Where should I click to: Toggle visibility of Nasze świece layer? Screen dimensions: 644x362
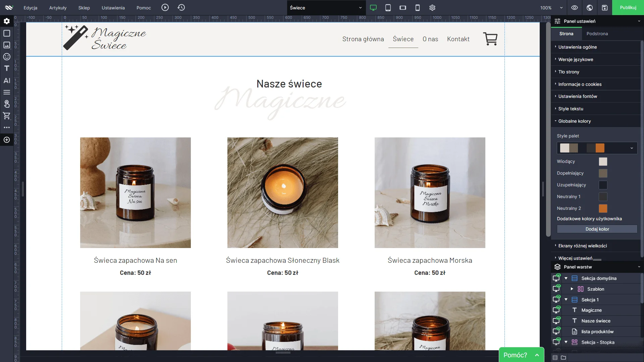[556, 321]
